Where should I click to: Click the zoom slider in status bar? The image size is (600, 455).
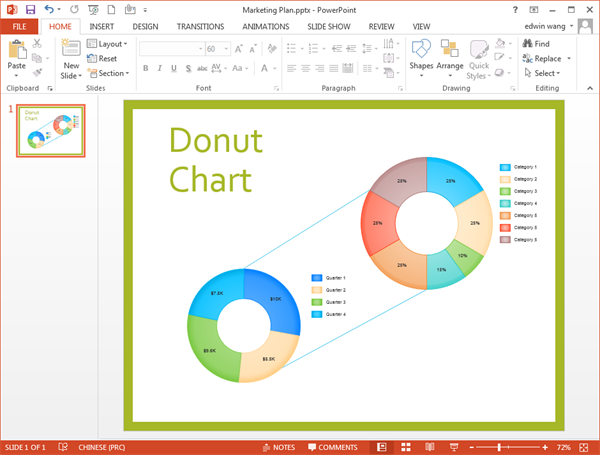click(501, 446)
